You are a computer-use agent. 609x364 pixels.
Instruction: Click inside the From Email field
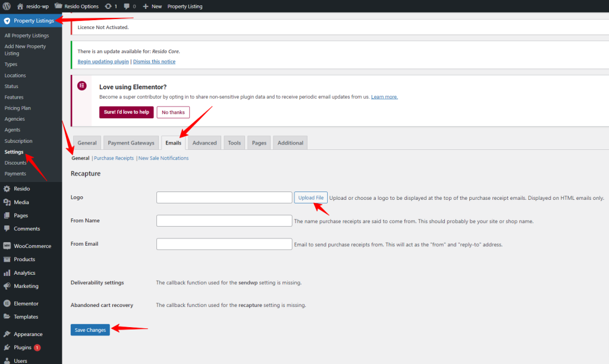click(224, 243)
